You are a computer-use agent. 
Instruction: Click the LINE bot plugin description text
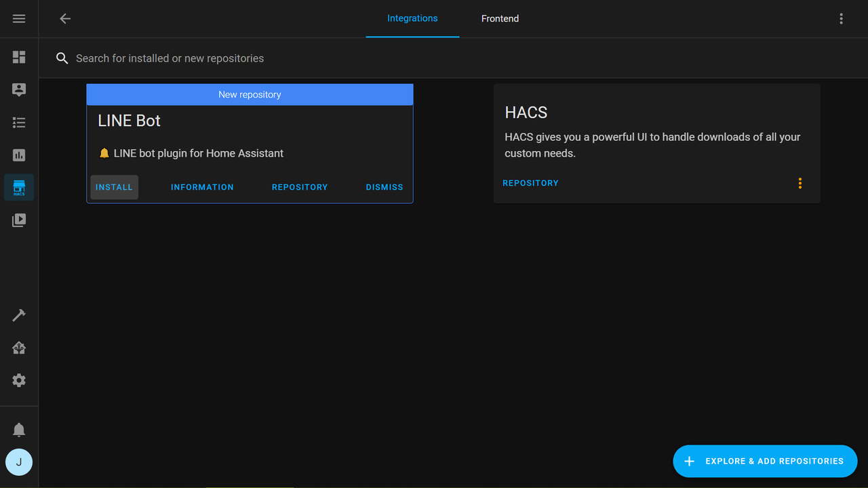coord(191,153)
